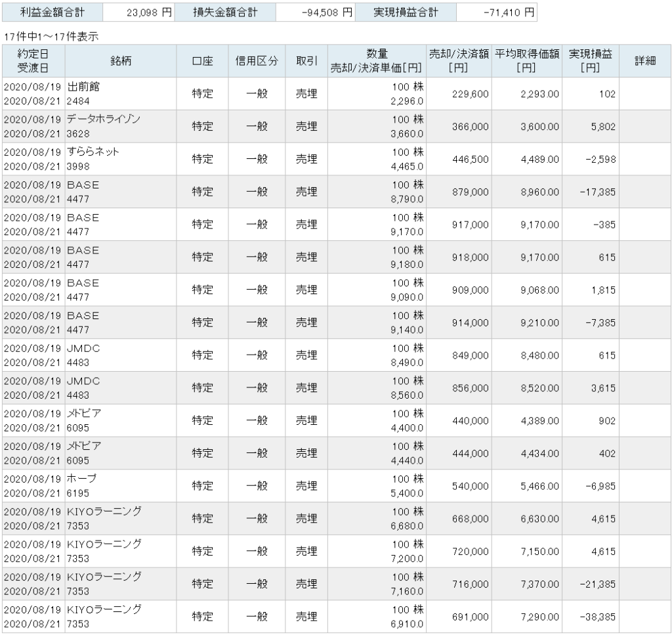Click the 銘柄 column header

pyautogui.click(x=121, y=61)
